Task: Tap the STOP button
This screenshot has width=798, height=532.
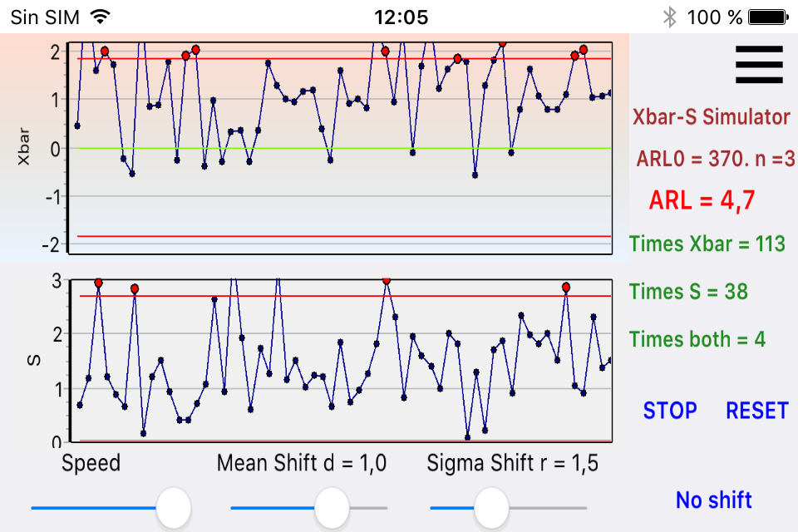Action: [x=670, y=410]
